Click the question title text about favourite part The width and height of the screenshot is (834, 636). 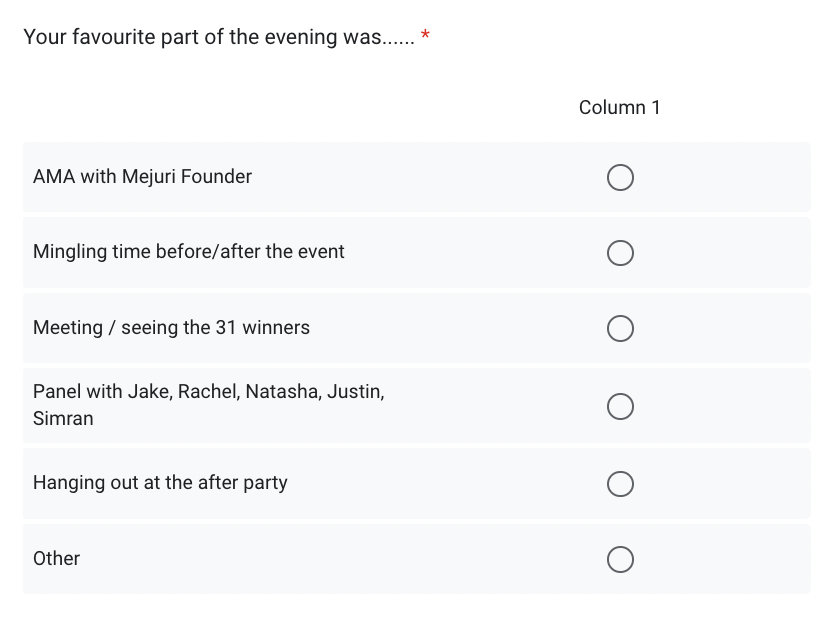219,37
